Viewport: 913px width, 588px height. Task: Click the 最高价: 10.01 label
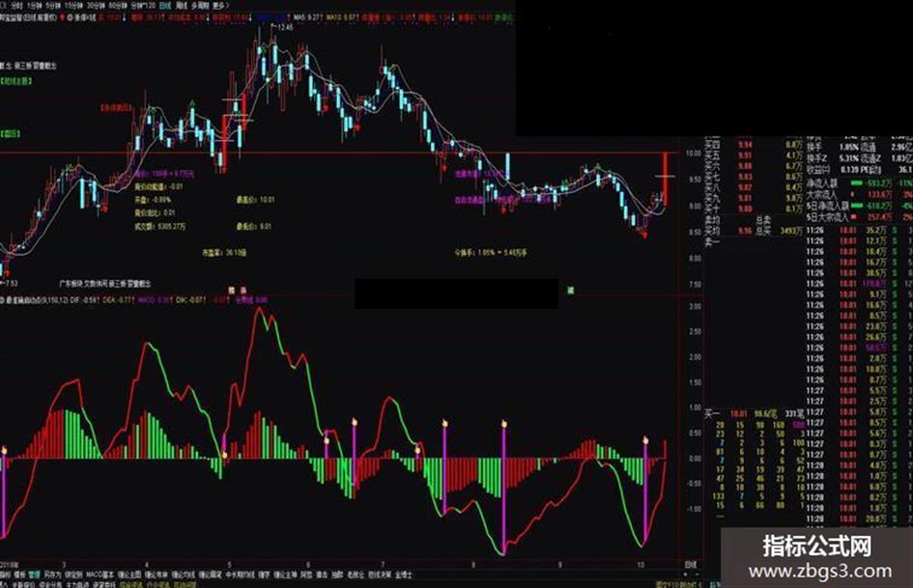(x=256, y=200)
